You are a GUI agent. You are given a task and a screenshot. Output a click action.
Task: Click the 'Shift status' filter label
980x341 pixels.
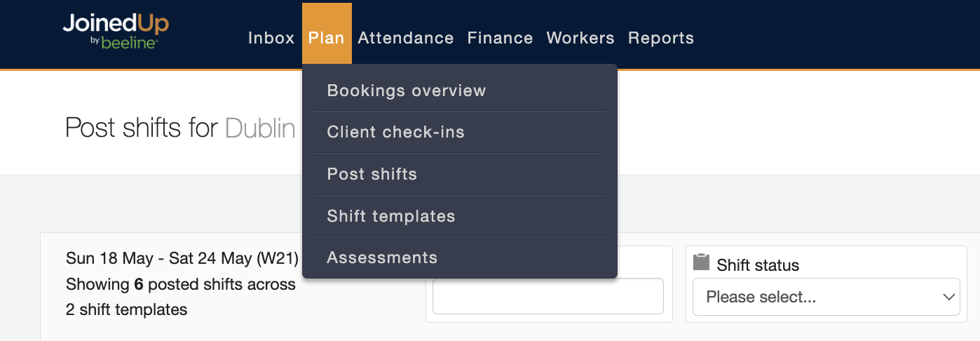(x=757, y=265)
